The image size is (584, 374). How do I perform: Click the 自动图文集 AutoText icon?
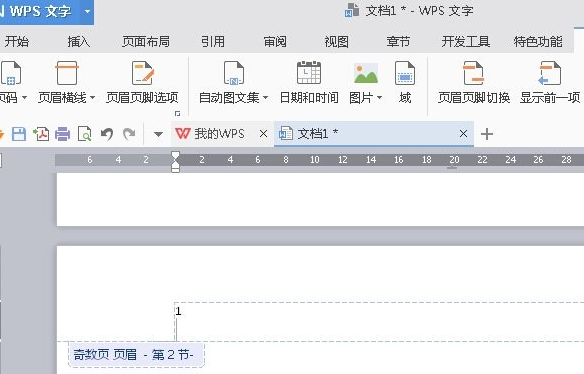234,73
